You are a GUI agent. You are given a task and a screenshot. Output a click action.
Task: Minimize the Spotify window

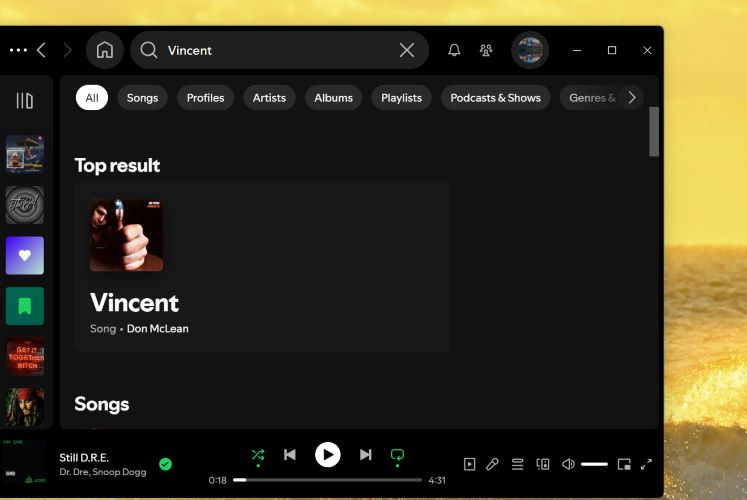tap(577, 50)
